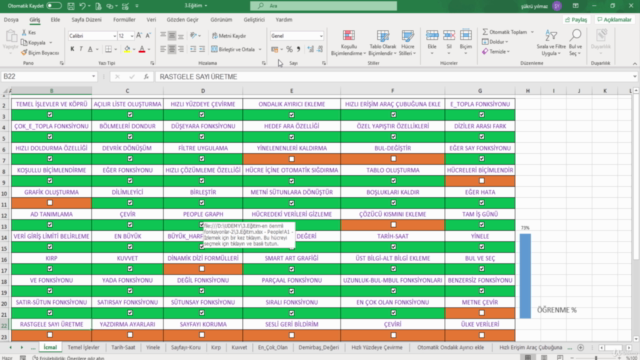Image resolution: width=640 pixels, height=360 pixels.
Task: Check the HÜCRELERİ BİÇİMLENDİR checkbox
Action: (482, 181)
